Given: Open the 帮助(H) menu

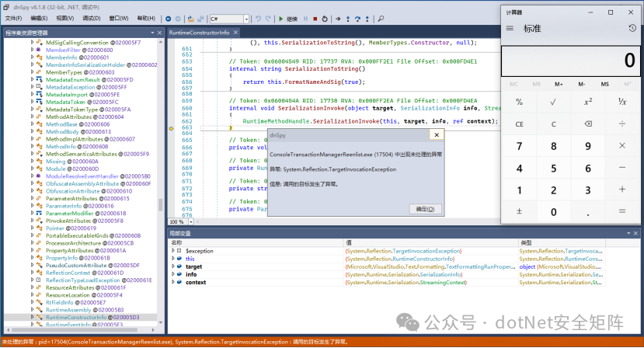Looking at the screenshot, I should (146, 19).
